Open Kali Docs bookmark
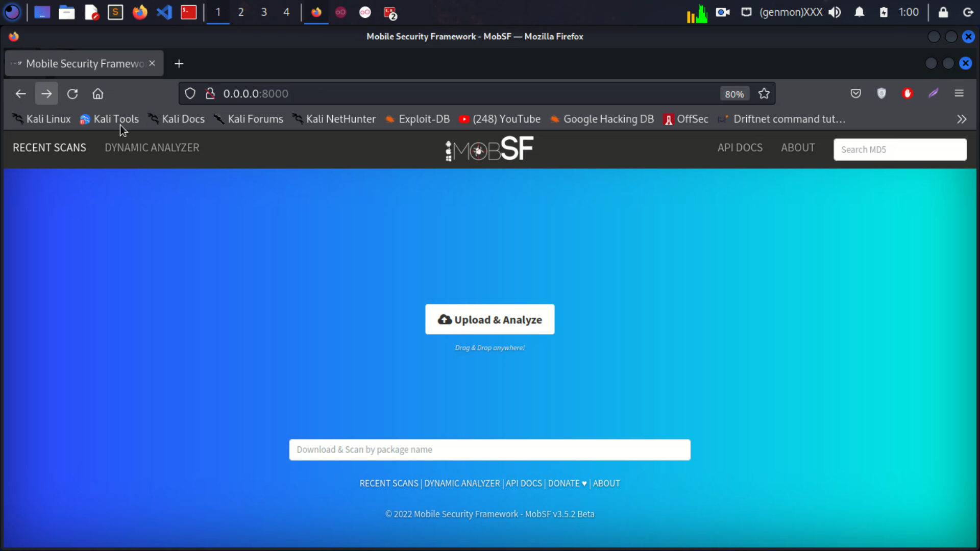The height and width of the screenshot is (551, 980). [x=176, y=119]
